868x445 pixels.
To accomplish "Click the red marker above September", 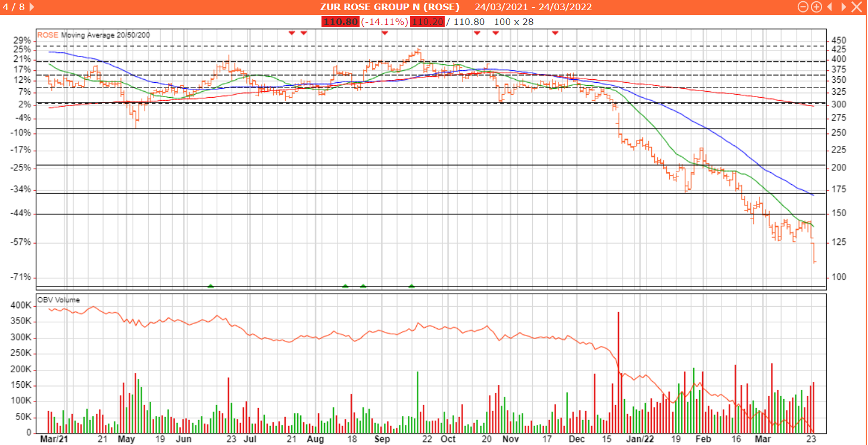I will point(385,33).
